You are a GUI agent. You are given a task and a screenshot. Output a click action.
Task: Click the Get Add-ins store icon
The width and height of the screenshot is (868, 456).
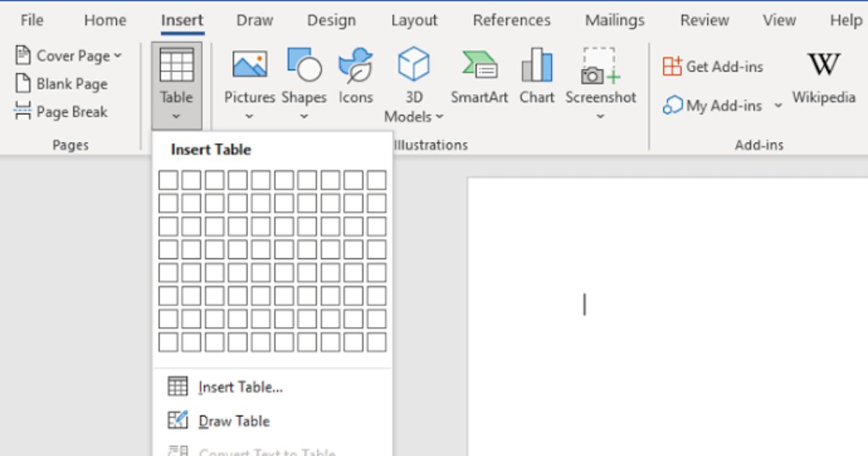(672, 67)
